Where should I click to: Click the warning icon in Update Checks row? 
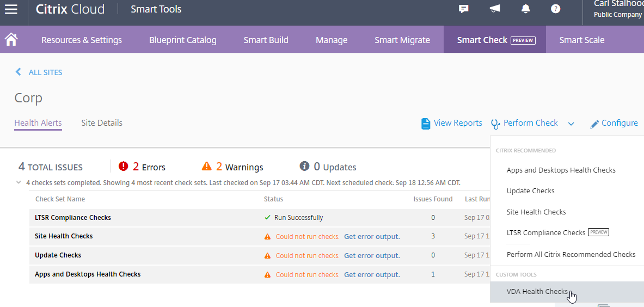click(x=267, y=256)
